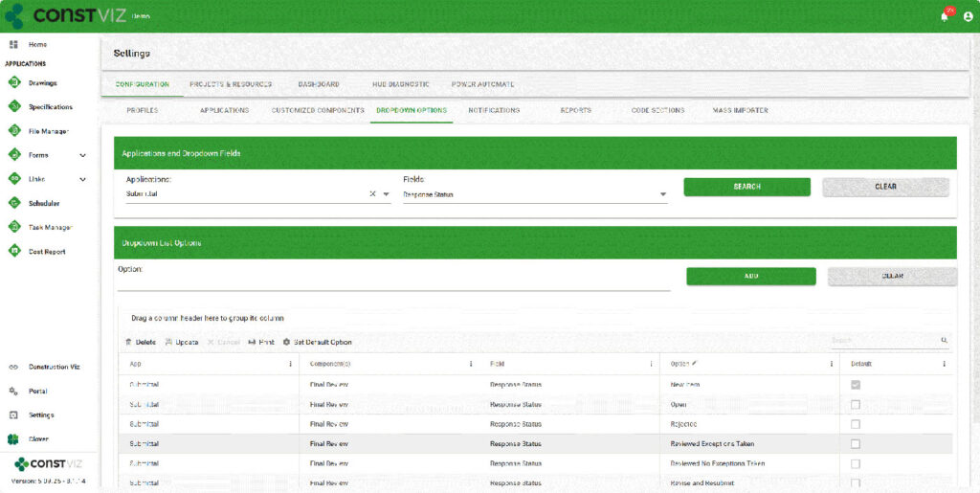The width and height of the screenshot is (980, 493).
Task: Open Specifications in the sidebar
Action: [50, 107]
